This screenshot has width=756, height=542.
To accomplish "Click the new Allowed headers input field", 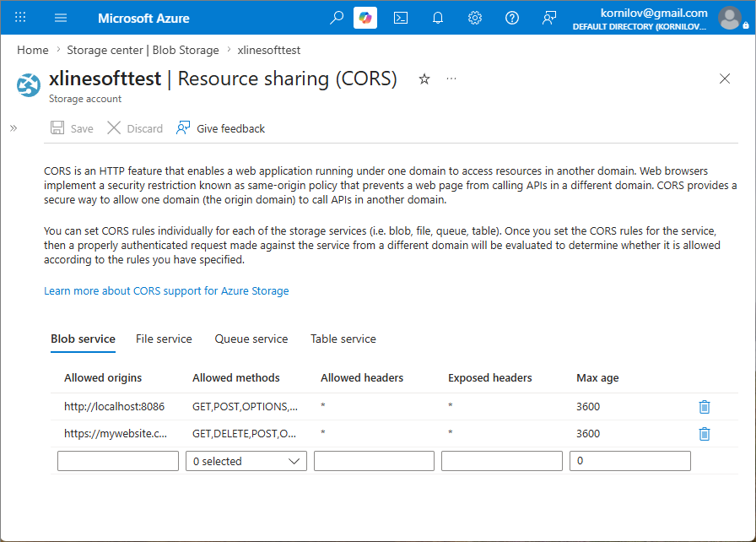I will pos(374,461).
